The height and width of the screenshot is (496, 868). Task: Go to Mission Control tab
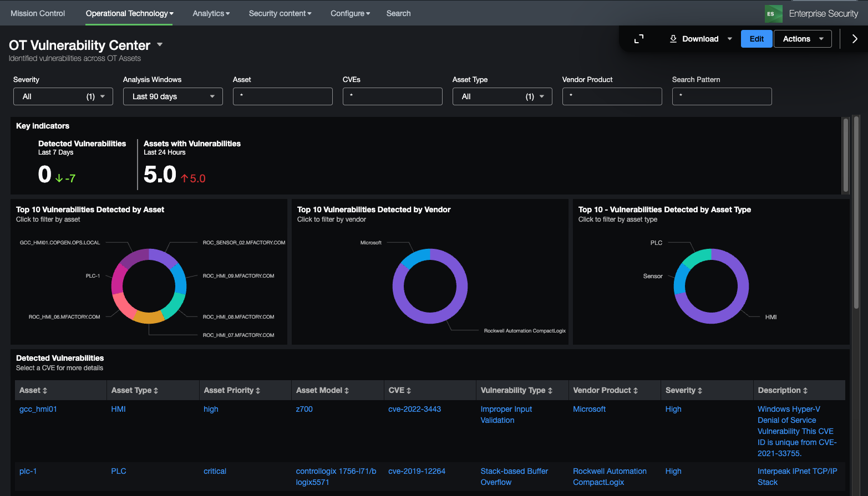38,13
